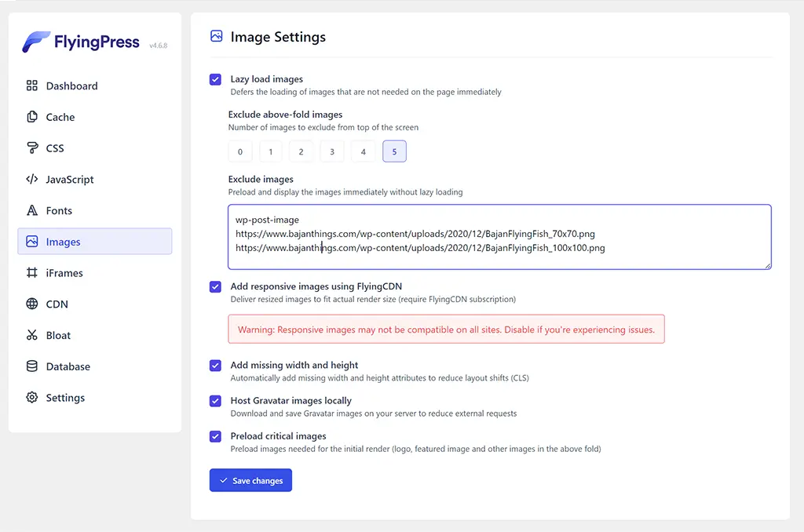
Task: Open the Settings menu item
Action: pos(95,398)
